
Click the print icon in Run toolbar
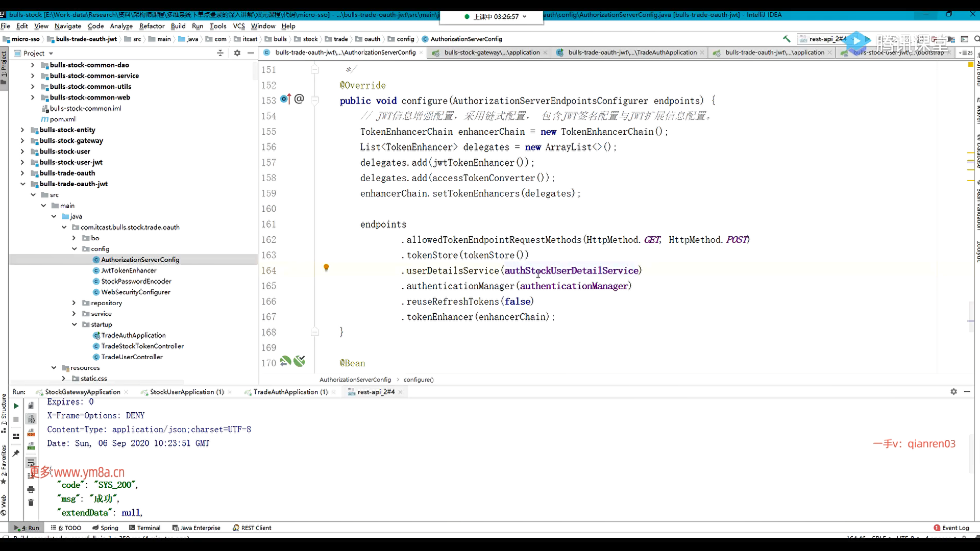[x=31, y=489]
